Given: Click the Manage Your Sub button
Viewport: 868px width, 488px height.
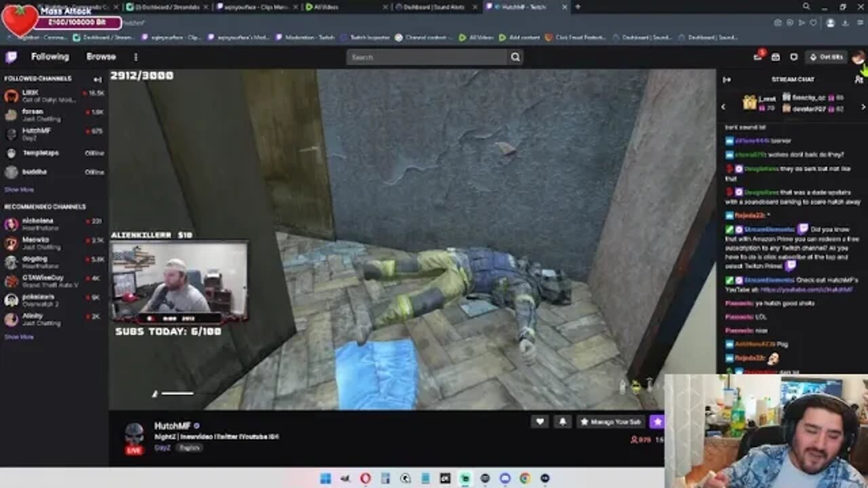Looking at the screenshot, I should coord(611,422).
